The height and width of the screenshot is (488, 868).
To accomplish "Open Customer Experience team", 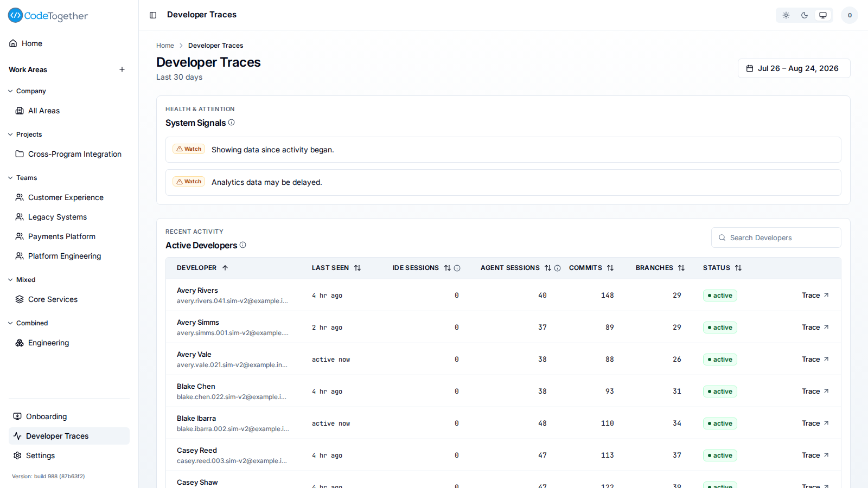I will [x=69, y=197].
